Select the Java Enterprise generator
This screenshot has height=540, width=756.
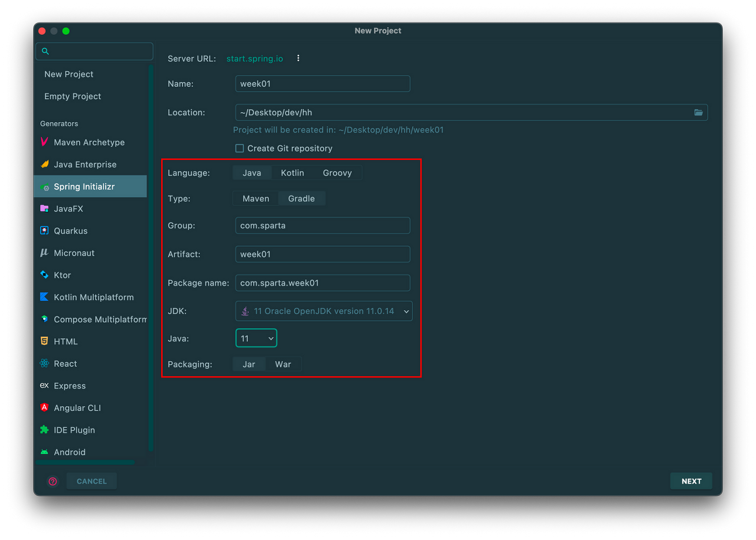pos(91,164)
